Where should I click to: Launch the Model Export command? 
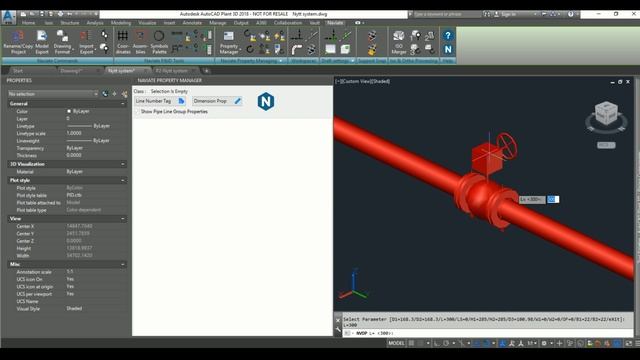(42, 42)
